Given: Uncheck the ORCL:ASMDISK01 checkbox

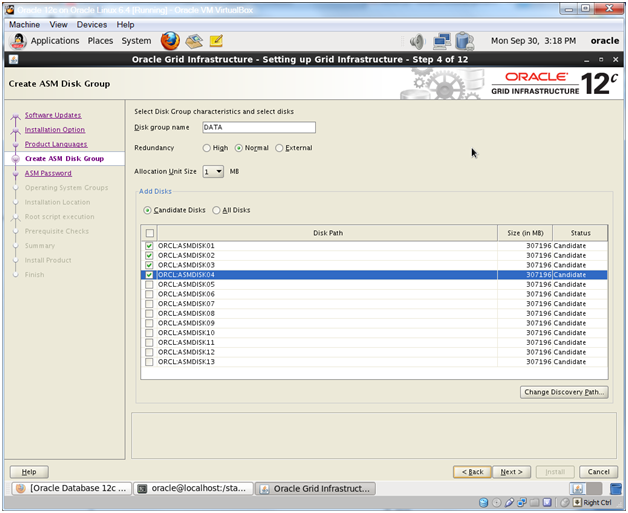Looking at the screenshot, I should point(149,246).
